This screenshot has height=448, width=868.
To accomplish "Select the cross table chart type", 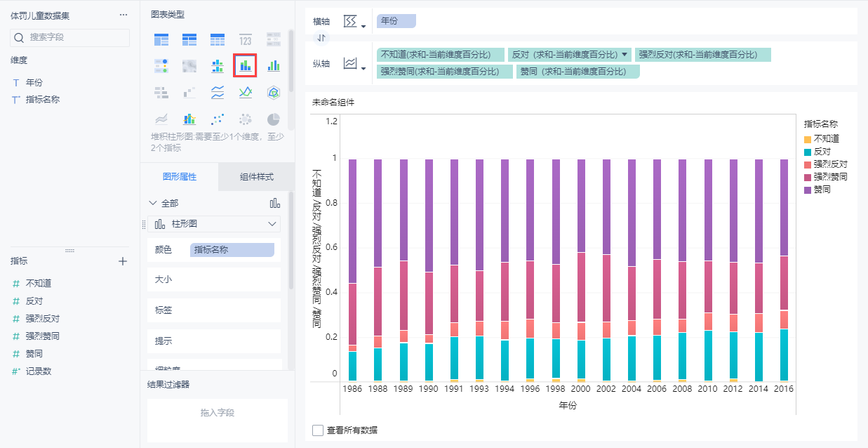I will pyautogui.click(x=189, y=39).
